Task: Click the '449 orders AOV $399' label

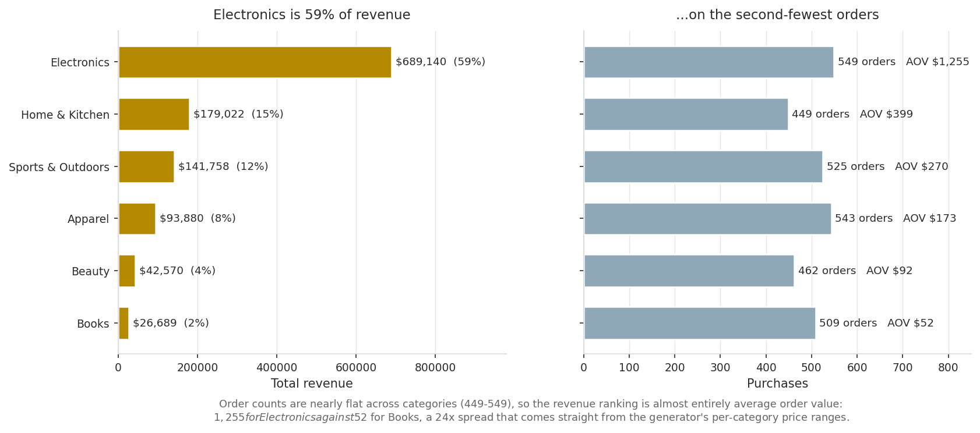Action: 852,114
